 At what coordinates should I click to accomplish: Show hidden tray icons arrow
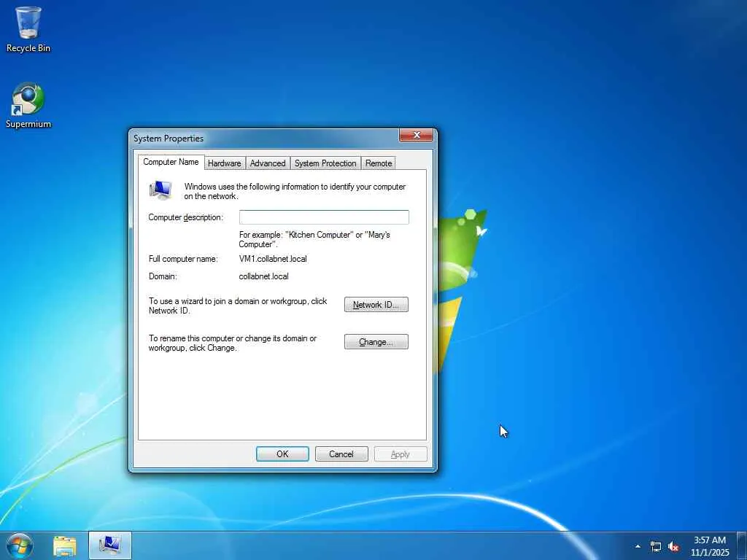(x=638, y=546)
